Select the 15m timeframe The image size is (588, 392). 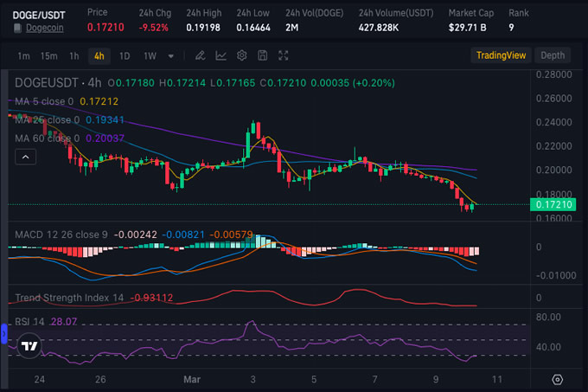48,56
